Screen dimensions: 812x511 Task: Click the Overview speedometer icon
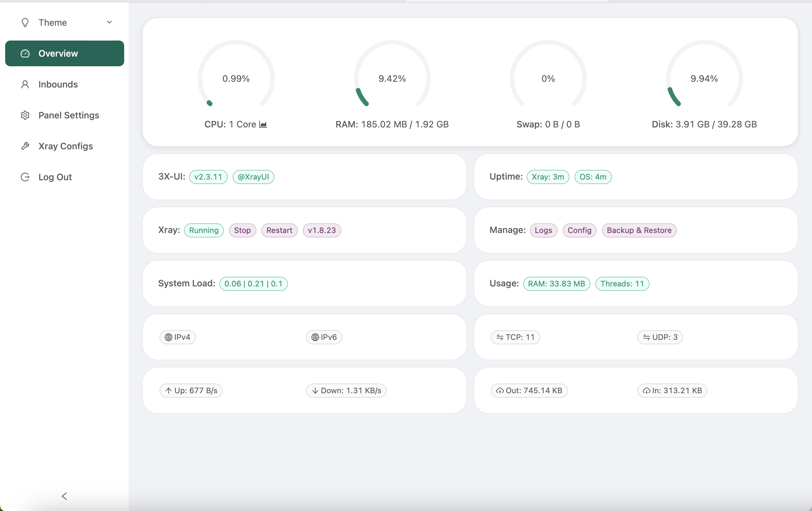[25, 53]
